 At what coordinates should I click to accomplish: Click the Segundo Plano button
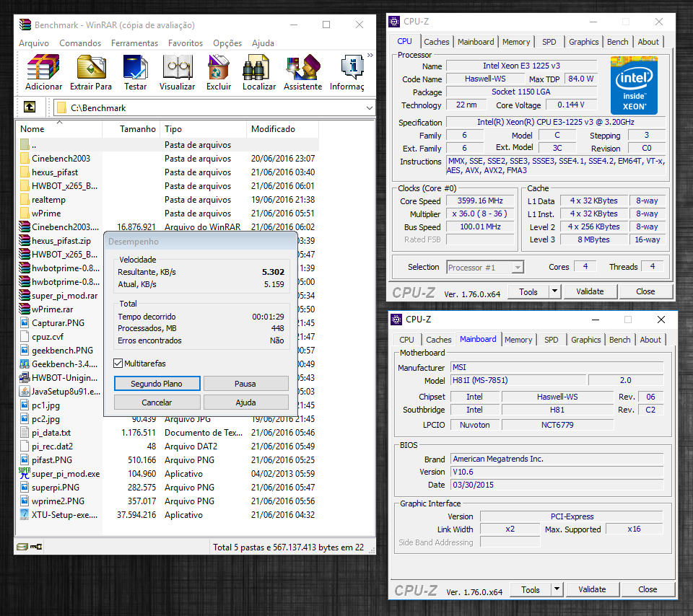tap(157, 384)
